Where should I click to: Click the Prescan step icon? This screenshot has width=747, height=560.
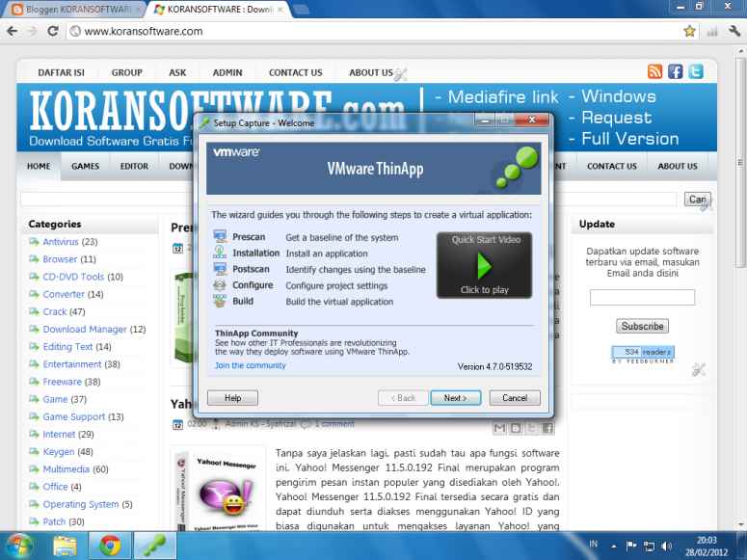220,236
